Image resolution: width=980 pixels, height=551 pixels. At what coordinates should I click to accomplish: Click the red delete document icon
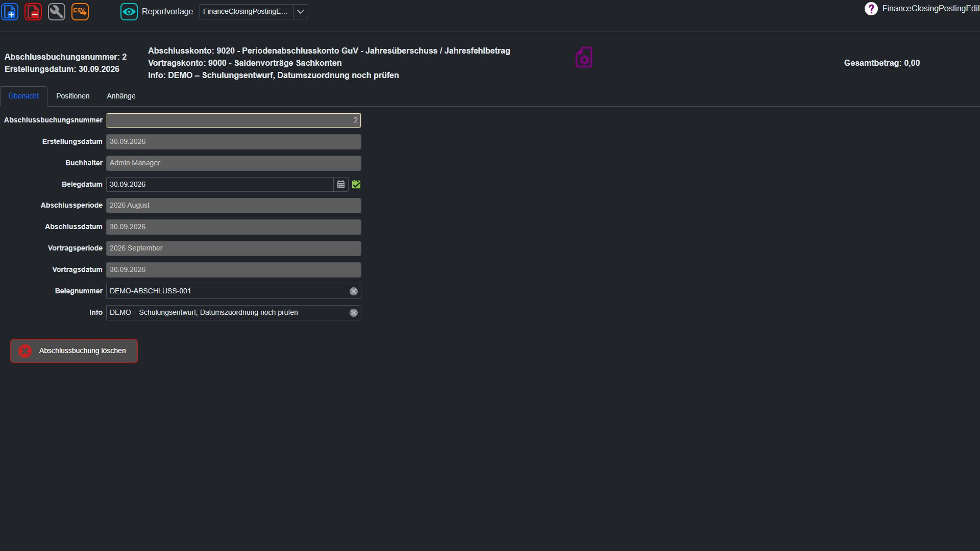(x=33, y=11)
